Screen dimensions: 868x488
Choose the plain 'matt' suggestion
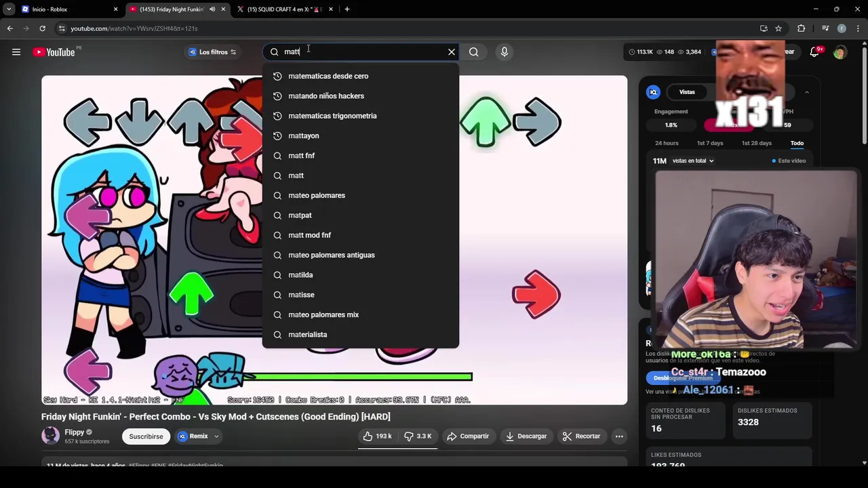(x=361, y=176)
